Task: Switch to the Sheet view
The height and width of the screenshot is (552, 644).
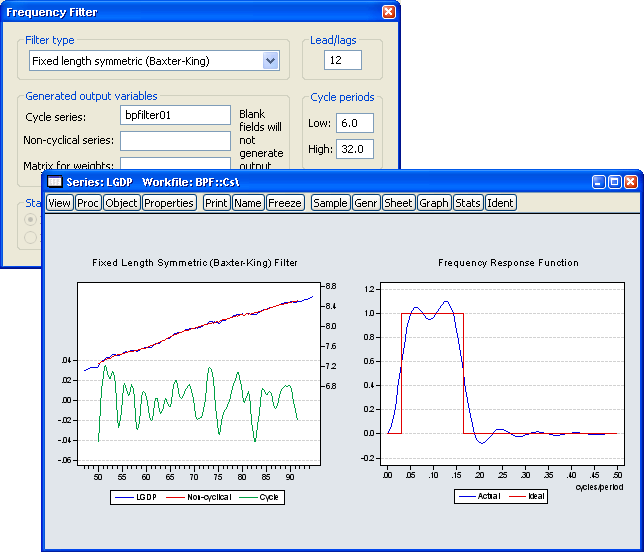Action: coord(398,203)
